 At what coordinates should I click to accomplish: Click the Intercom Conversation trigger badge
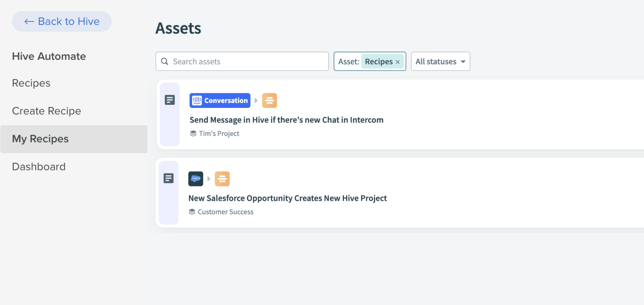tap(220, 100)
